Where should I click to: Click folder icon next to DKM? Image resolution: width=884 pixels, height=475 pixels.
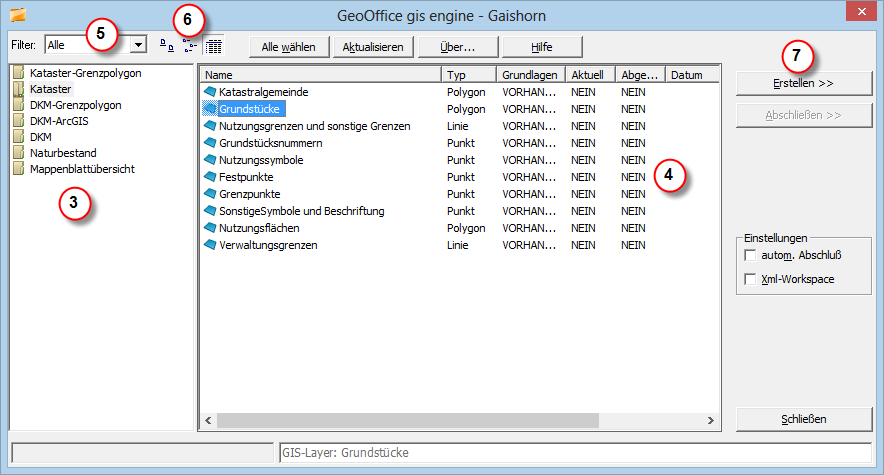click(x=19, y=136)
